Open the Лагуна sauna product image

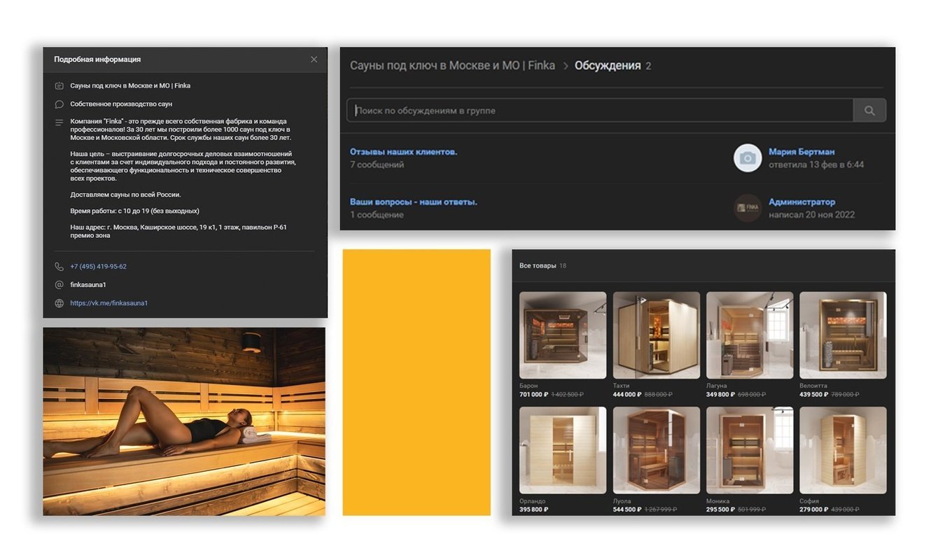point(750,335)
